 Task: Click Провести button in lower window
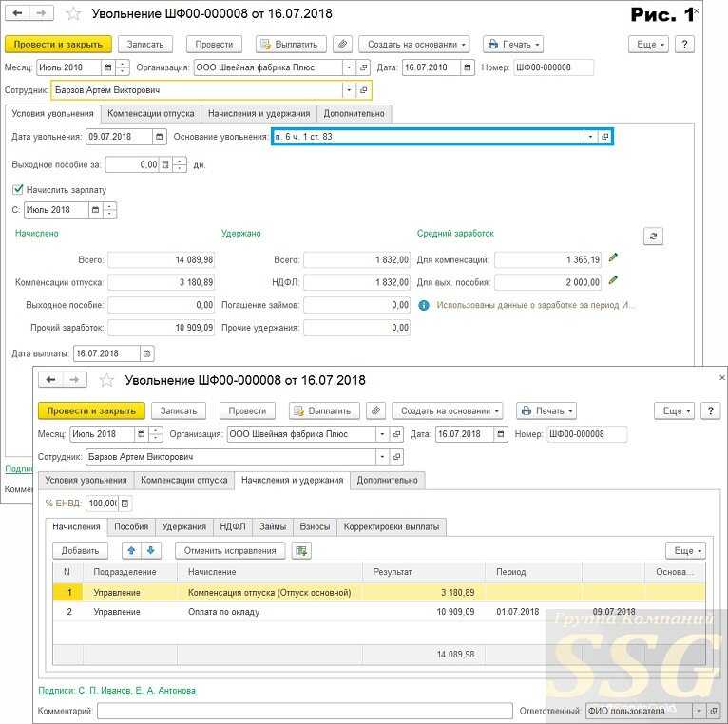247,410
